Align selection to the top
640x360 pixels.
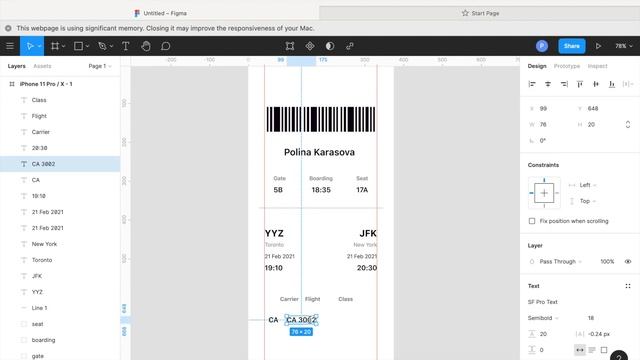coord(580,84)
